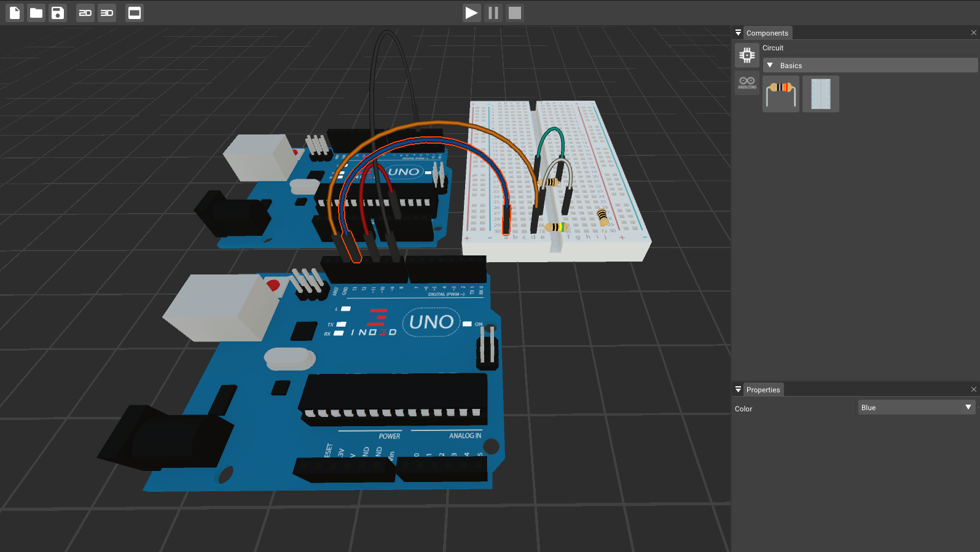Click the Circuit category label

[773, 48]
